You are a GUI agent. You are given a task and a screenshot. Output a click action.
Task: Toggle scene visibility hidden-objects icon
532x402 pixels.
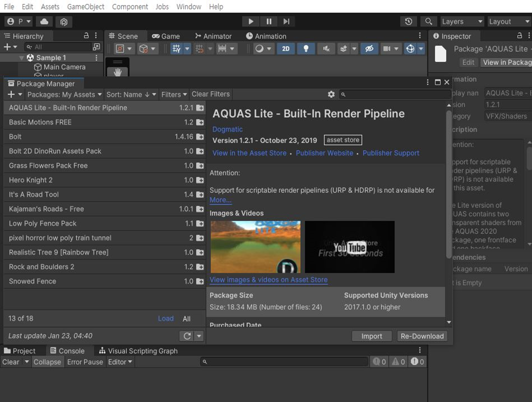pos(369,49)
